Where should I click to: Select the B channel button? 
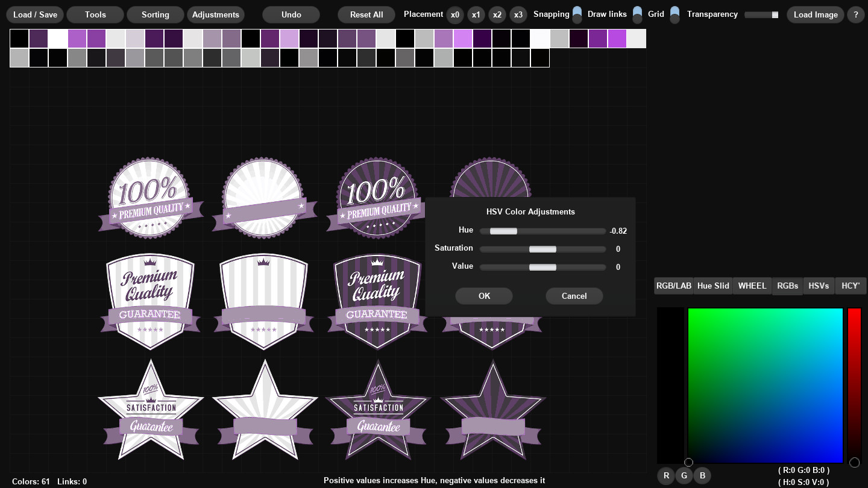click(x=702, y=475)
